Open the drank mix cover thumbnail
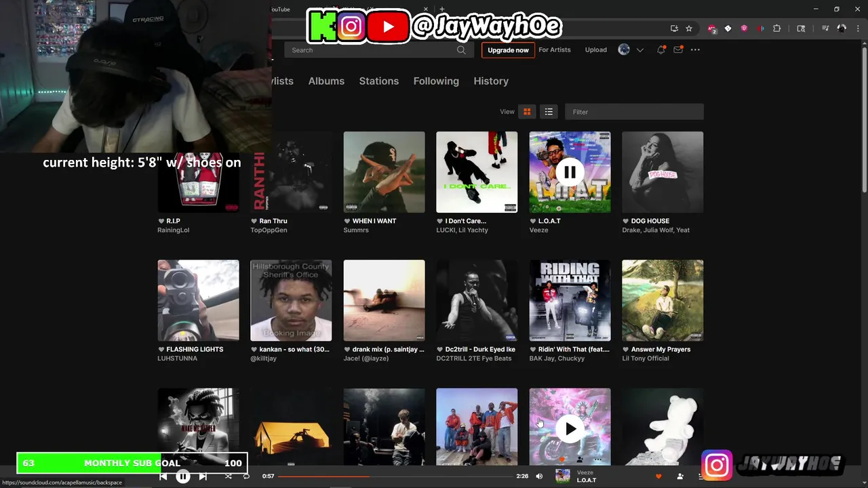 pyautogui.click(x=384, y=300)
